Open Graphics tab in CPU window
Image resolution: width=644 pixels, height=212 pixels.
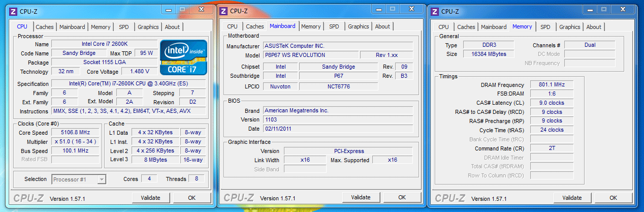pos(148,27)
